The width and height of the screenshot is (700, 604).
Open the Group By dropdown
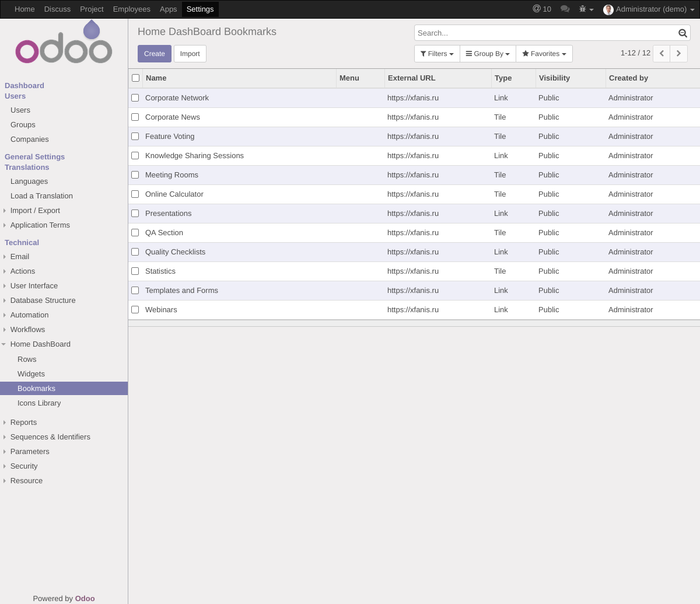point(488,54)
